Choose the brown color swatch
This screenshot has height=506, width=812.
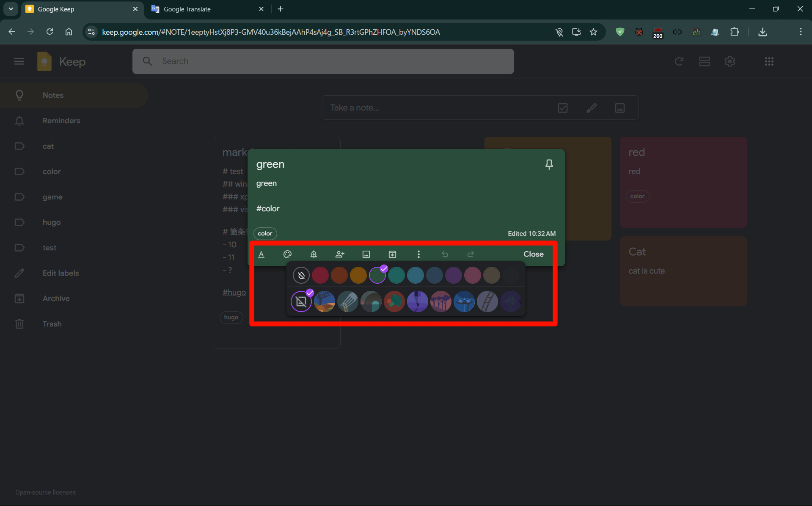(x=492, y=275)
